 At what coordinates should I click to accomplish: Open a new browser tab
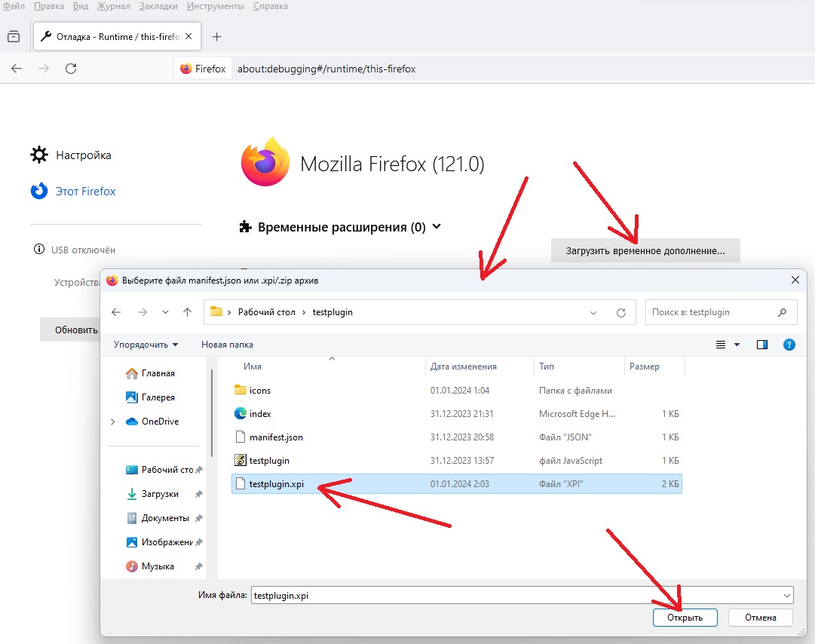tap(216, 36)
